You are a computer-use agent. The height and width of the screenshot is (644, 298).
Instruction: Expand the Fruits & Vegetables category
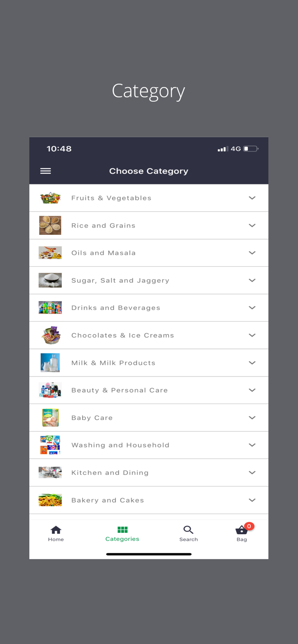(x=252, y=197)
